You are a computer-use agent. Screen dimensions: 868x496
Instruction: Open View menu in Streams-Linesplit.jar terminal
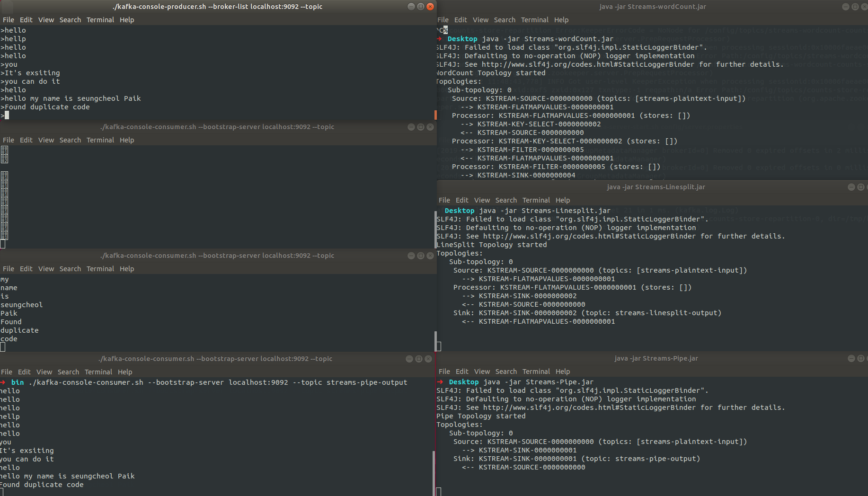482,200
